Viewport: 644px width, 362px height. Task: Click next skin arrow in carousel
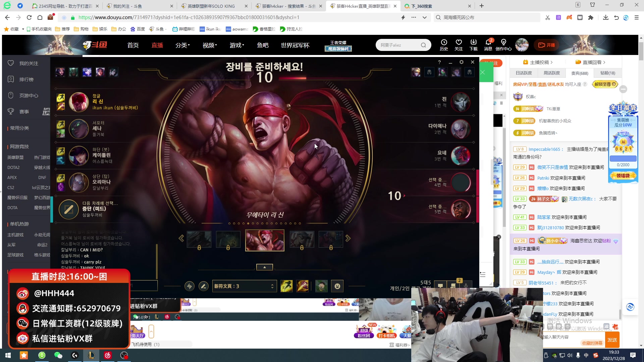tap(348, 238)
